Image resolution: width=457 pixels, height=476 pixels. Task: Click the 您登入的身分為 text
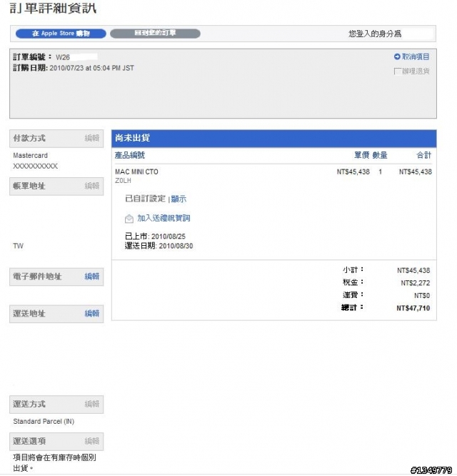pyautogui.click(x=375, y=34)
